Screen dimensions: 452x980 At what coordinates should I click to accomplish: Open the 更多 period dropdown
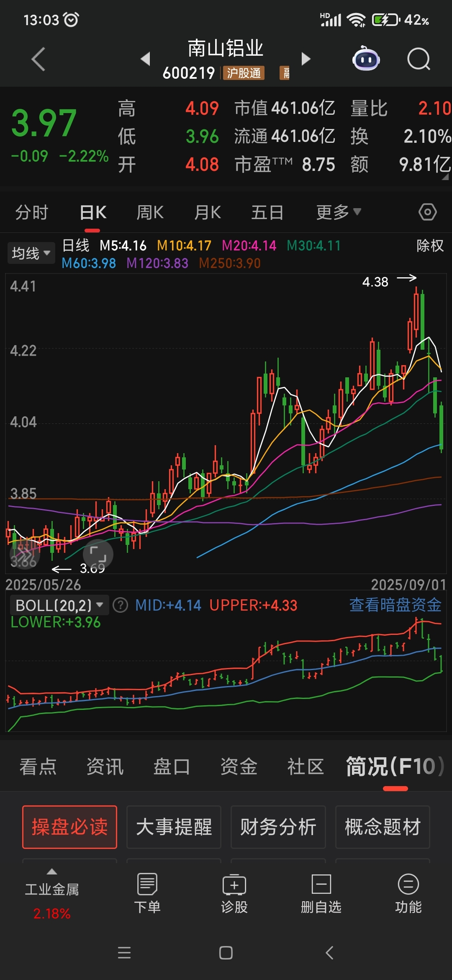[338, 212]
